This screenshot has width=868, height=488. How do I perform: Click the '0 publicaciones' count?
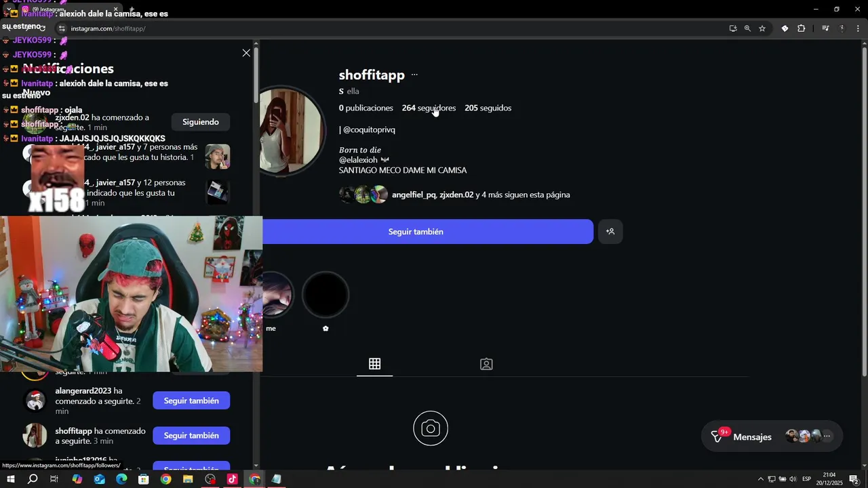click(x=366, y=108)
